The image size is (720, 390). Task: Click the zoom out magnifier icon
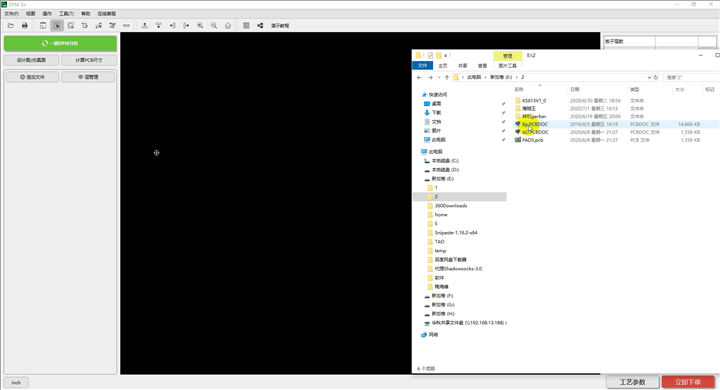(x=214, y=26)
